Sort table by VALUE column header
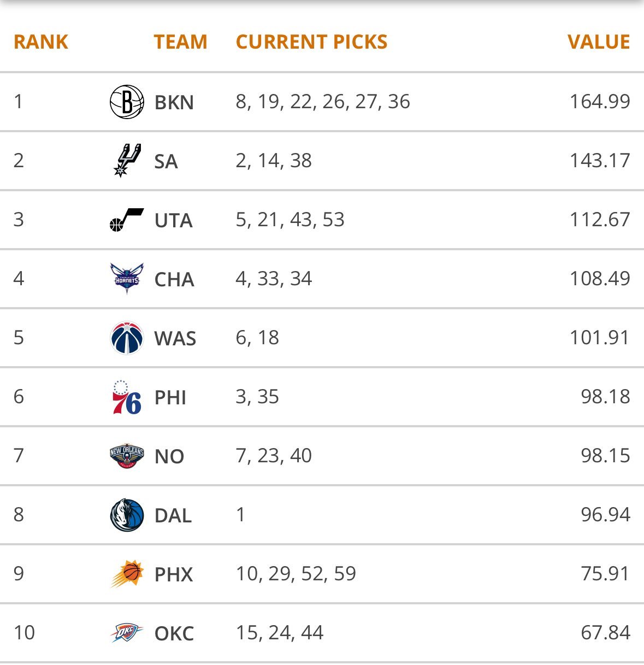 (x=599, y=42)
